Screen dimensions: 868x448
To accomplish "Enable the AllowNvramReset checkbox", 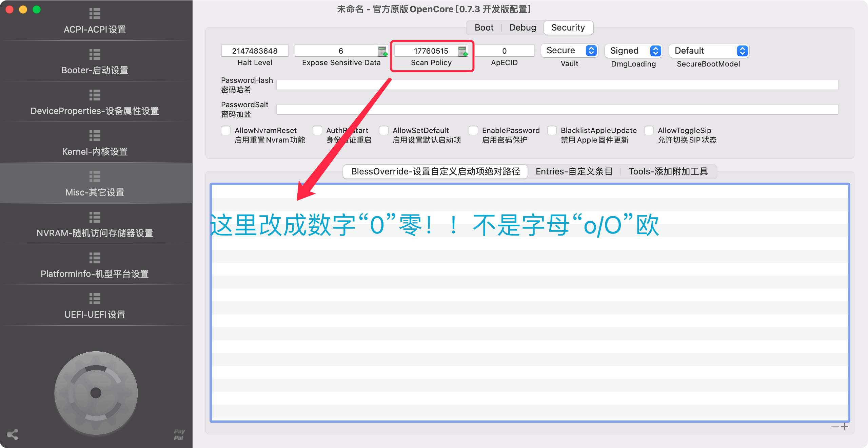I will (x=226, y=131).
